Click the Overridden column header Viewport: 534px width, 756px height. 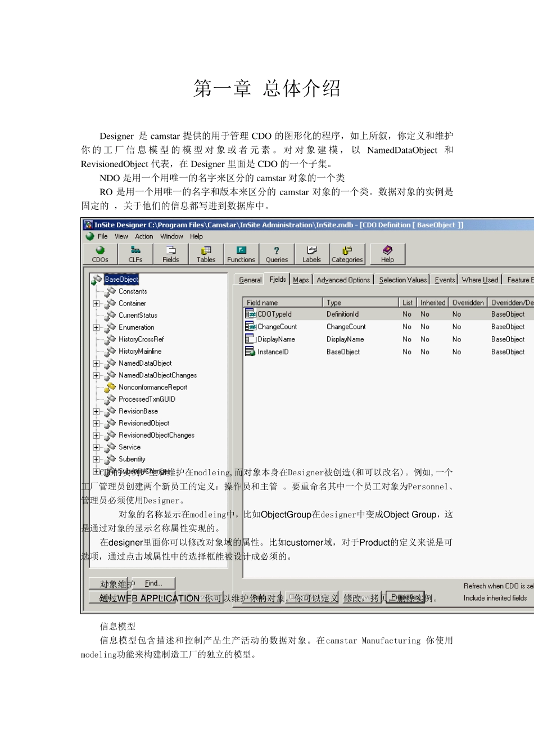(x=468, y=303)
